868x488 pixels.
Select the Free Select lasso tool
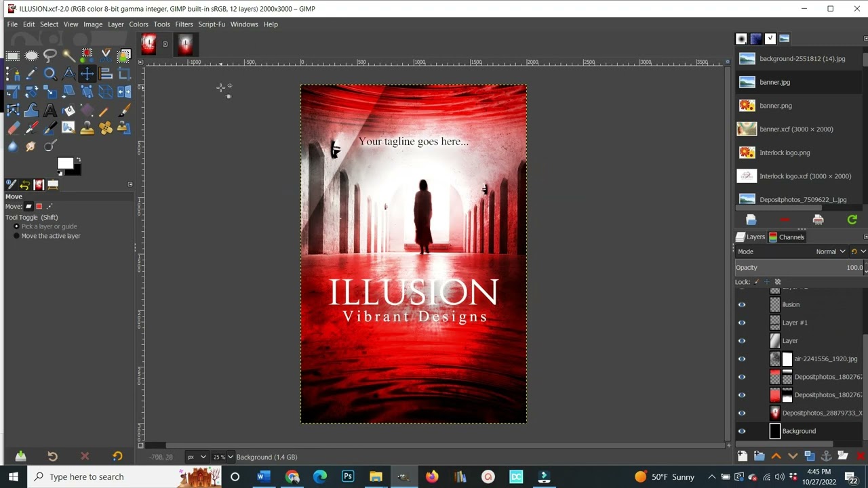pyautogui.click(x=50, y=56)
